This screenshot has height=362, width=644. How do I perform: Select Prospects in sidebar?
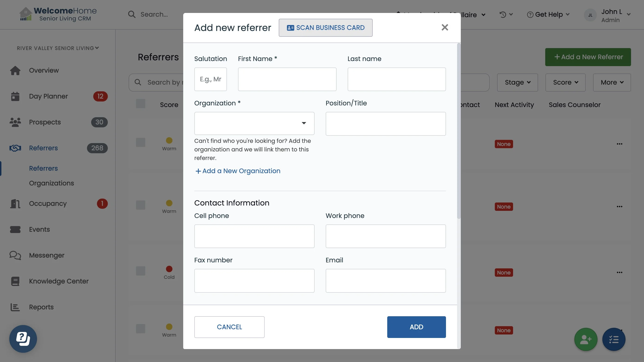pyautogui.click(x=45, y=122)
